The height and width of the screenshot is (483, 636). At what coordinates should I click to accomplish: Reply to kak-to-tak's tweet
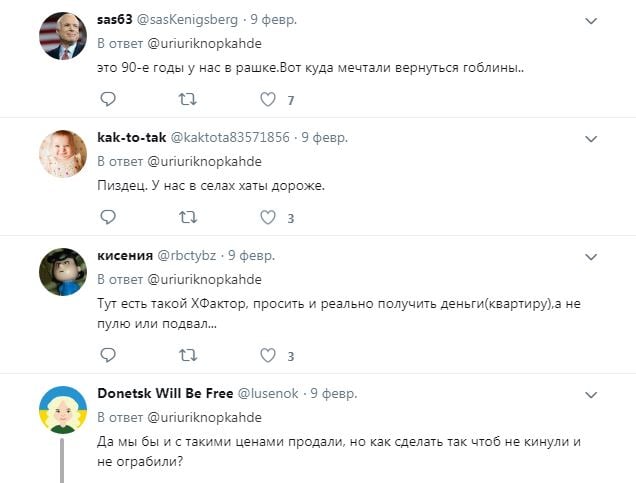pyautogui.click(x=108, y=217)
